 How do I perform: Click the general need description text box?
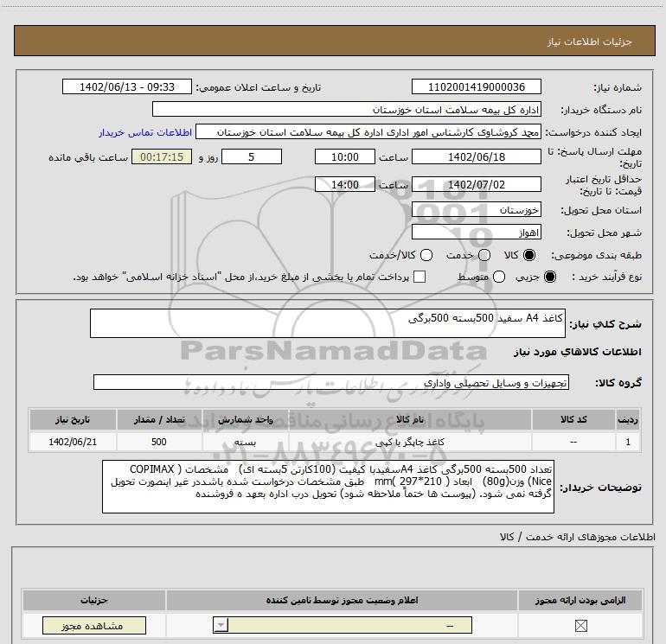(328, 323)
